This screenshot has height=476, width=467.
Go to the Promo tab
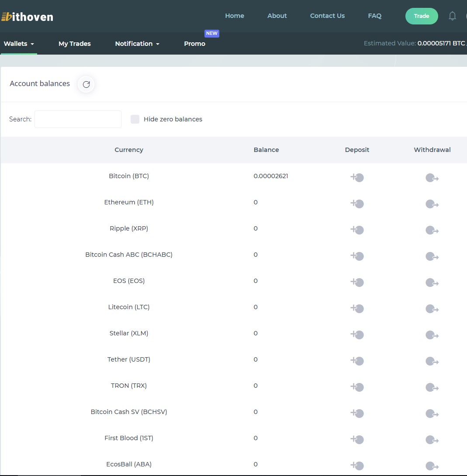(194, 44)
